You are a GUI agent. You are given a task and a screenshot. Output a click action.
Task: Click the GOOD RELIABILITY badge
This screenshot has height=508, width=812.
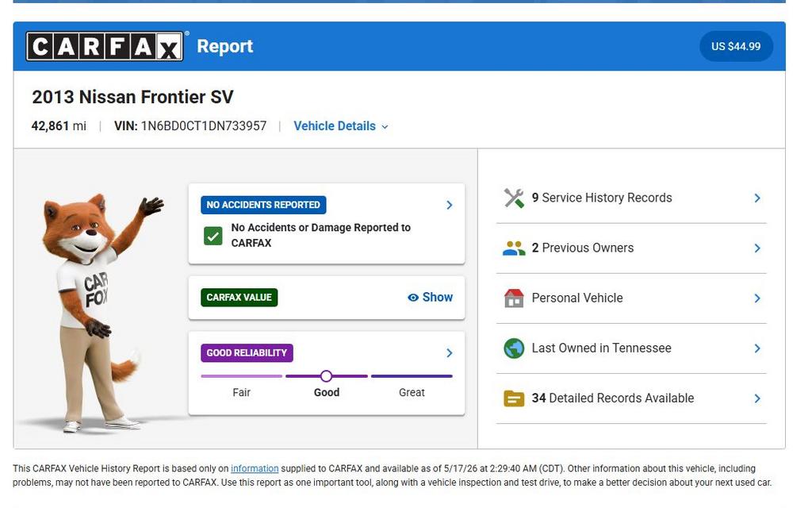[247, 353]
